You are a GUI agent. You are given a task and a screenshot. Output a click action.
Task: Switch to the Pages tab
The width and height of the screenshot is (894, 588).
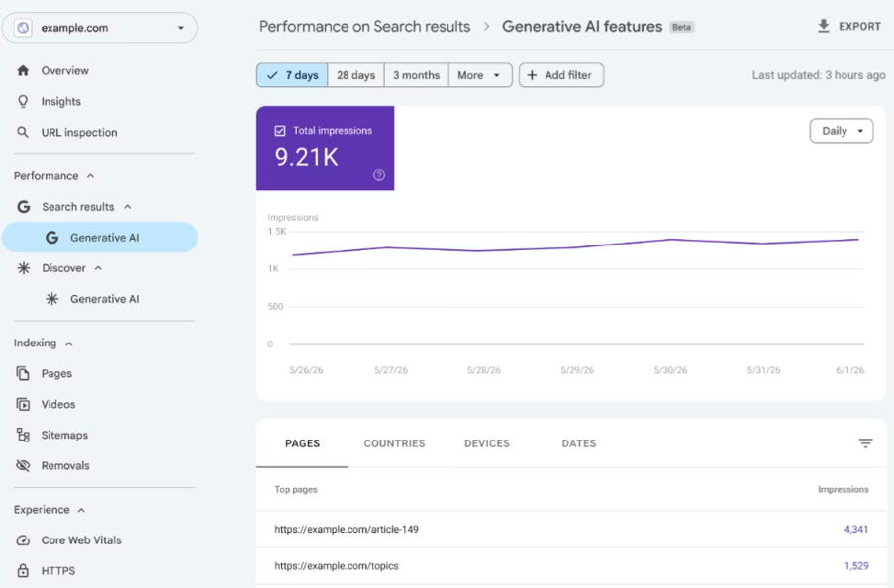(x=302, y=443)
